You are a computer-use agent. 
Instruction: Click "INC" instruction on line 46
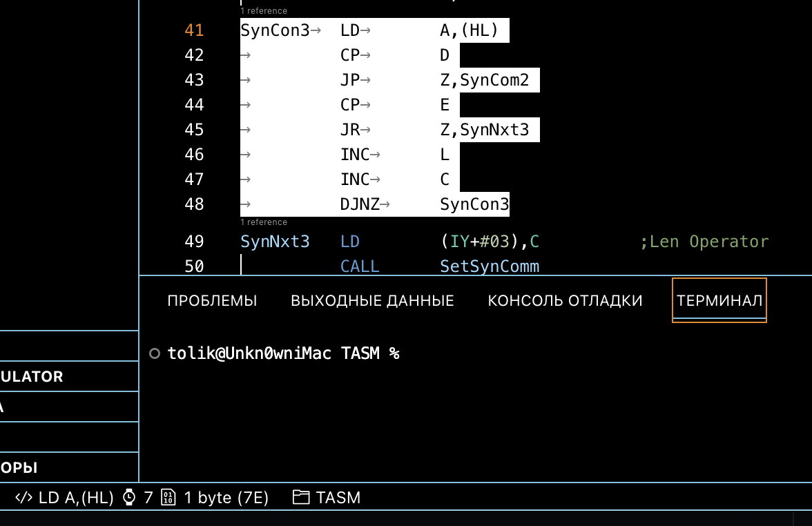coord(355,155)
